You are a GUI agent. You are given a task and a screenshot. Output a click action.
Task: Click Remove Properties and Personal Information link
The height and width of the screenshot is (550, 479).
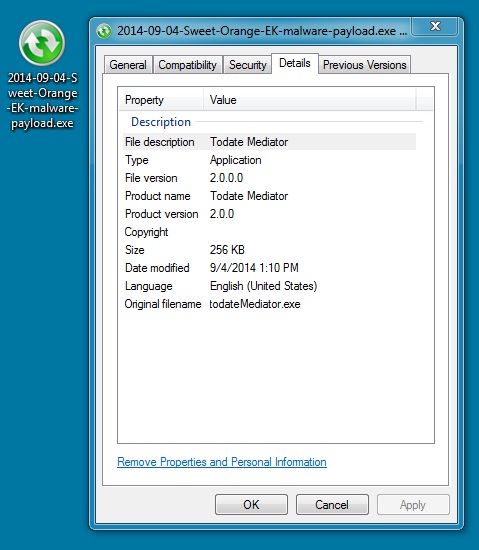point(222,462)
